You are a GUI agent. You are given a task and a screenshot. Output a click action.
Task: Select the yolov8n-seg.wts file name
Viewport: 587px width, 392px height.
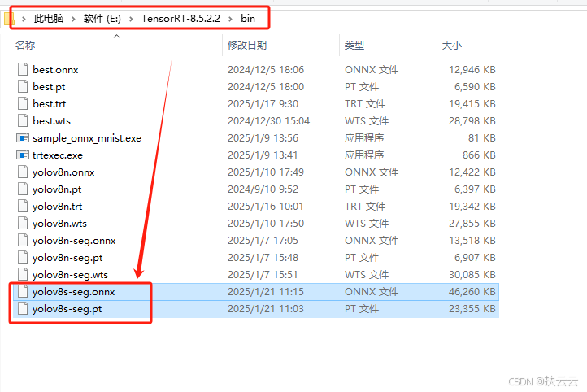[70, 275]
